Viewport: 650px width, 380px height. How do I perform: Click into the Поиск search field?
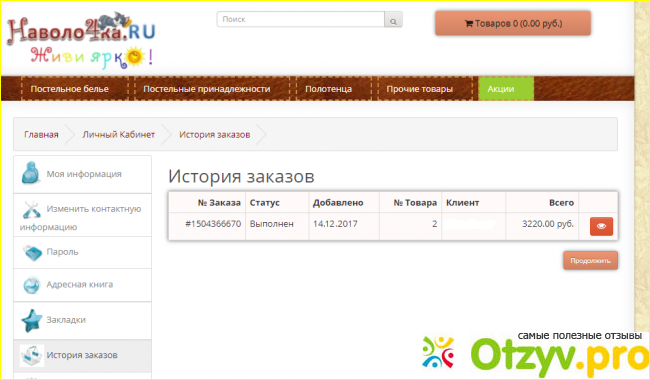[301, 19]
